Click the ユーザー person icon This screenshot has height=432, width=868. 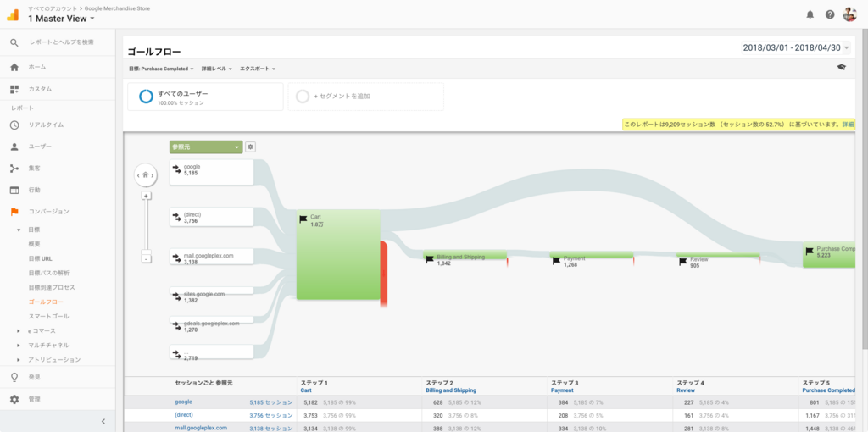tap(14, 147)
